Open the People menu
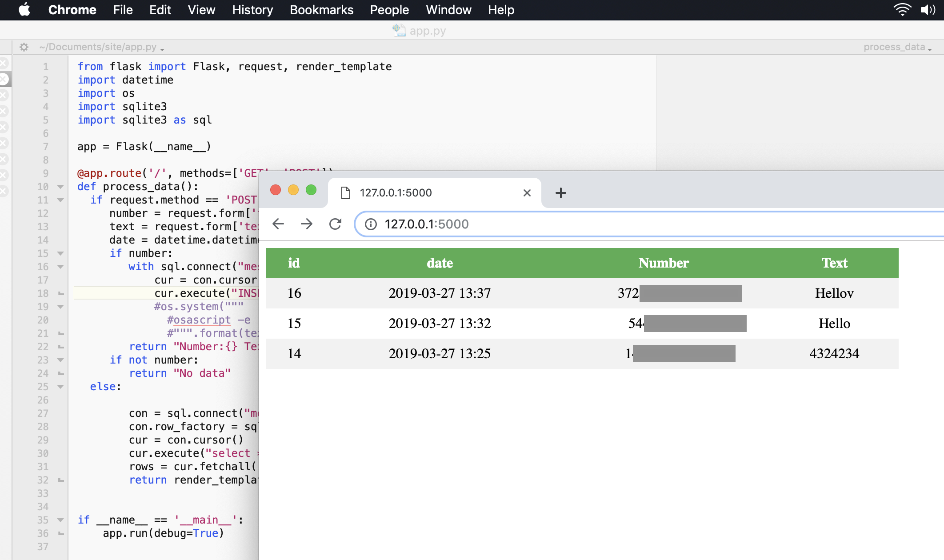 [x=389, y=10]
